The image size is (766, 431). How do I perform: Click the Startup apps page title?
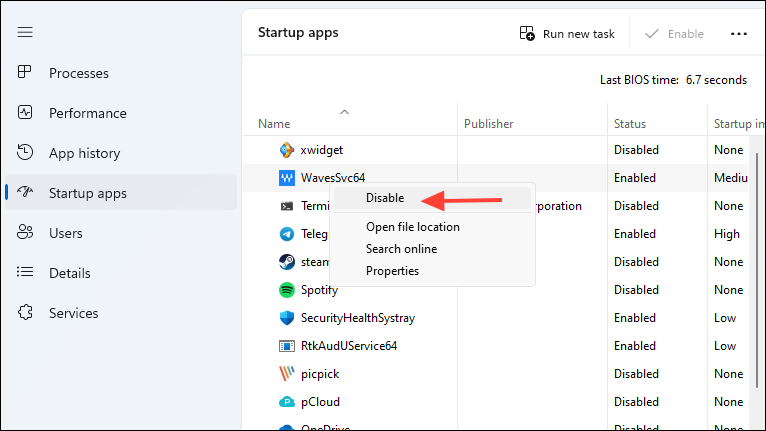[x=298, y=33]
